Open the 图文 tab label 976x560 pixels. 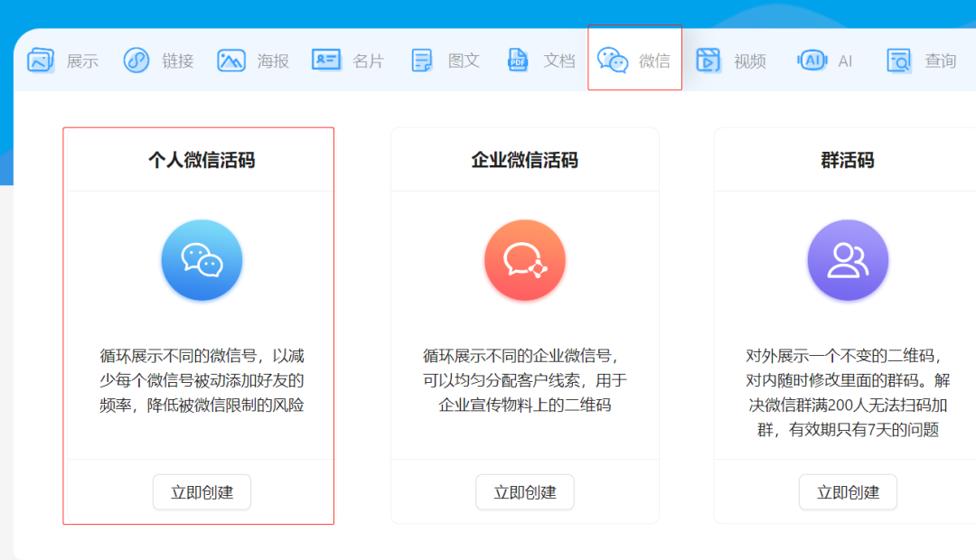pos(464,61)
